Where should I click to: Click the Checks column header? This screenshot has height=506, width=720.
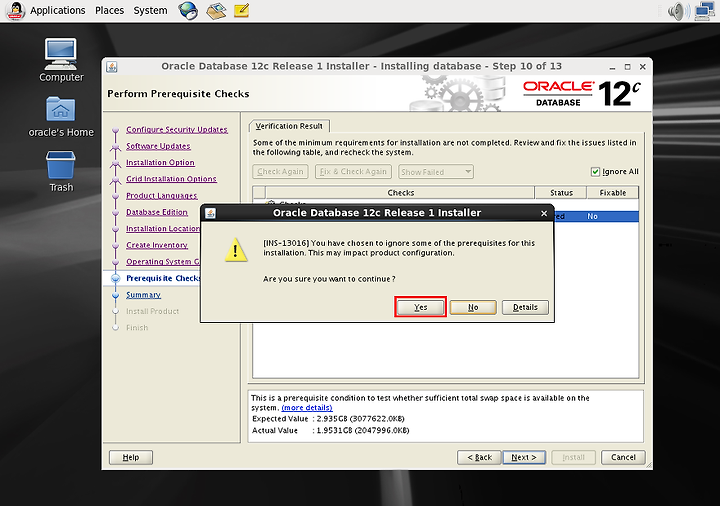point(400,193)
